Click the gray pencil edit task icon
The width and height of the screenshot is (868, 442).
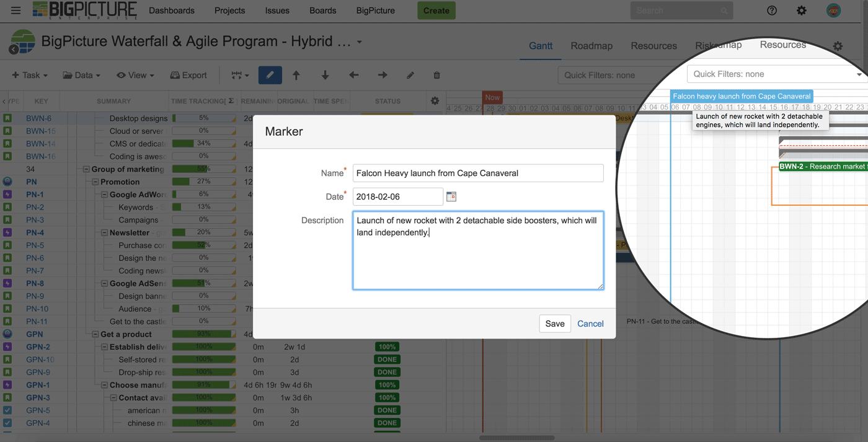click(410, 75)
